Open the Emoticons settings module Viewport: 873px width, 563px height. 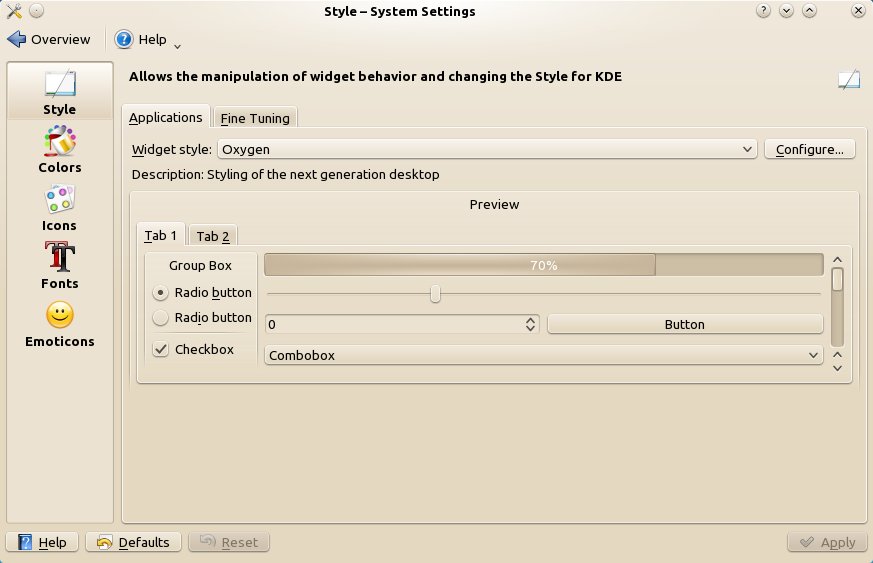click(60, 324)
